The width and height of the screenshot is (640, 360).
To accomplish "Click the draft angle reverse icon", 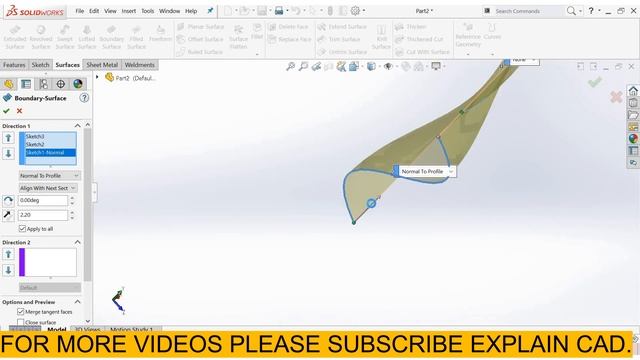I will pyautogui.click(x=8, y=200).
